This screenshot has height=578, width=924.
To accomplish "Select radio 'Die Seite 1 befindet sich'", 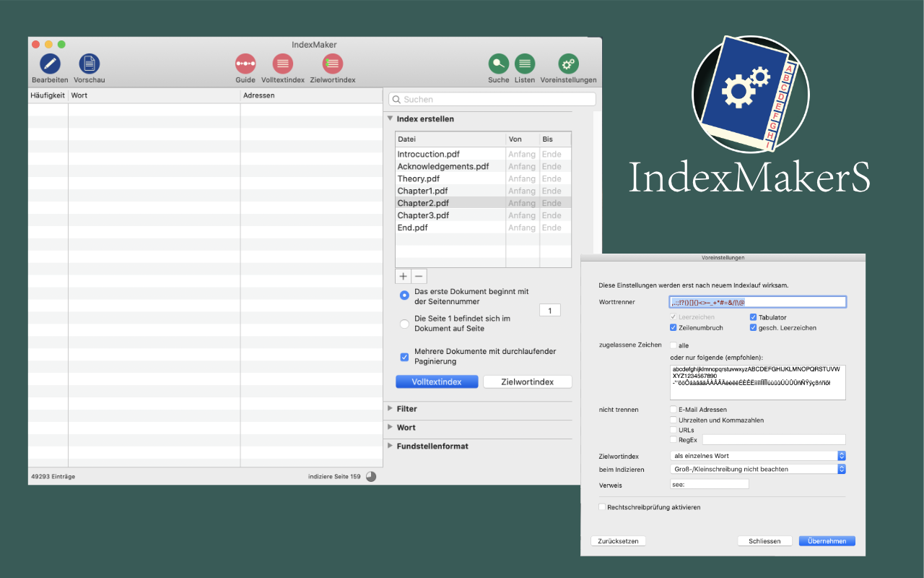I will coord(404,323).
